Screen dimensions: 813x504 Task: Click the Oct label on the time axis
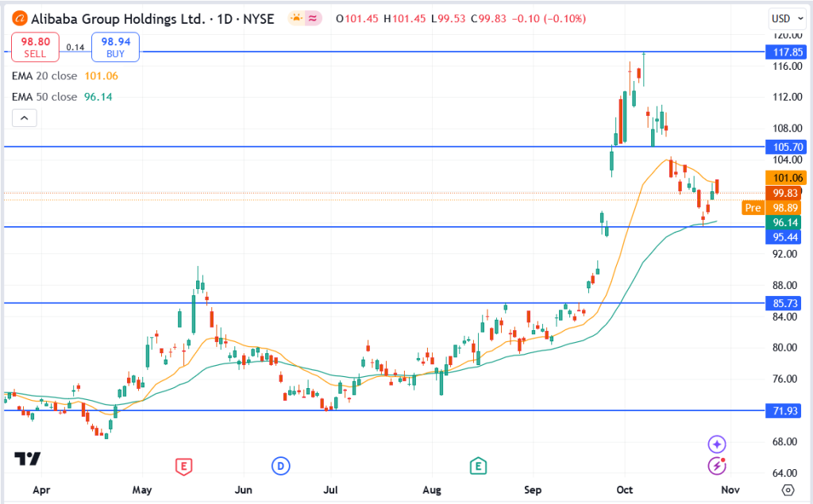(625, 490)
